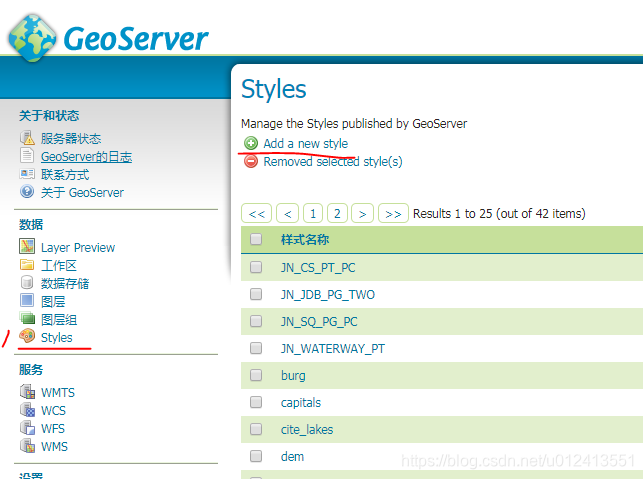Sort by 样式名称 column header
The width and height of the screenshot is (643, 479).
305,240
